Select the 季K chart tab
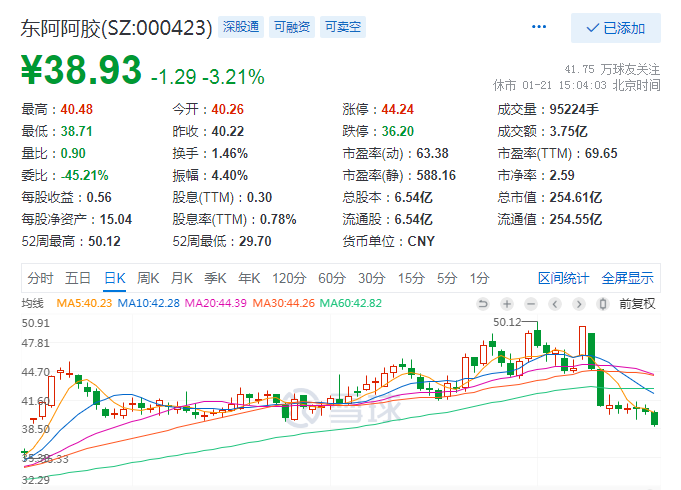 coord(215,278)
